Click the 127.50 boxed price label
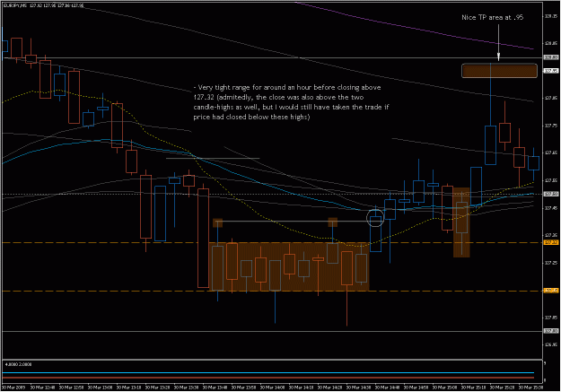This screenshot has width=561, height=392. [x=551, y=194]
